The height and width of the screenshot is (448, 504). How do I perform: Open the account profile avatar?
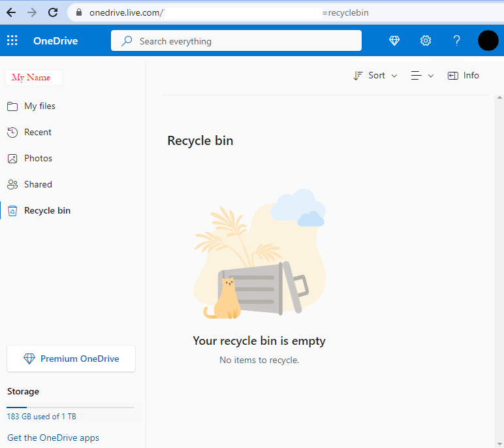point(488,40)
